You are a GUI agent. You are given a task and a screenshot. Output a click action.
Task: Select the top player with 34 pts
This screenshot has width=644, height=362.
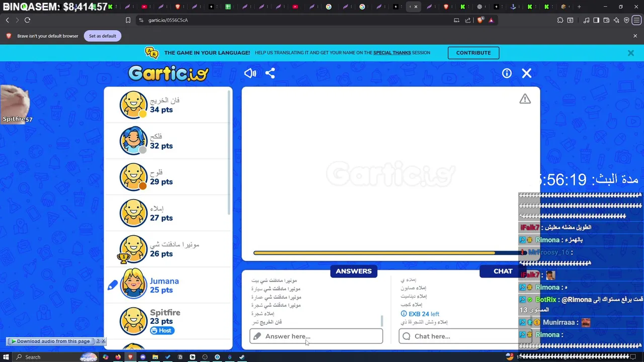click(x=169, y=105)
